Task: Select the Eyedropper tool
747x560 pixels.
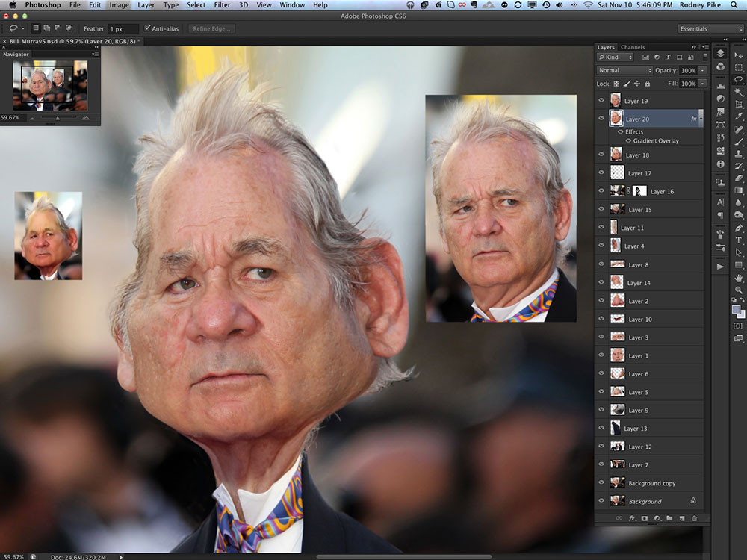Action: [x=739, y=116]
